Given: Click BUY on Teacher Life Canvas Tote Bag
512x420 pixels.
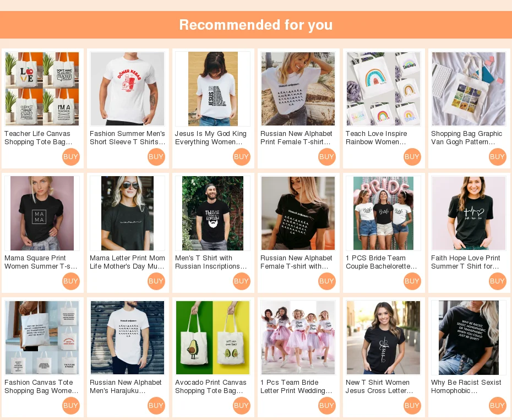Looking at the screenshot, I should tap(70, 157).
